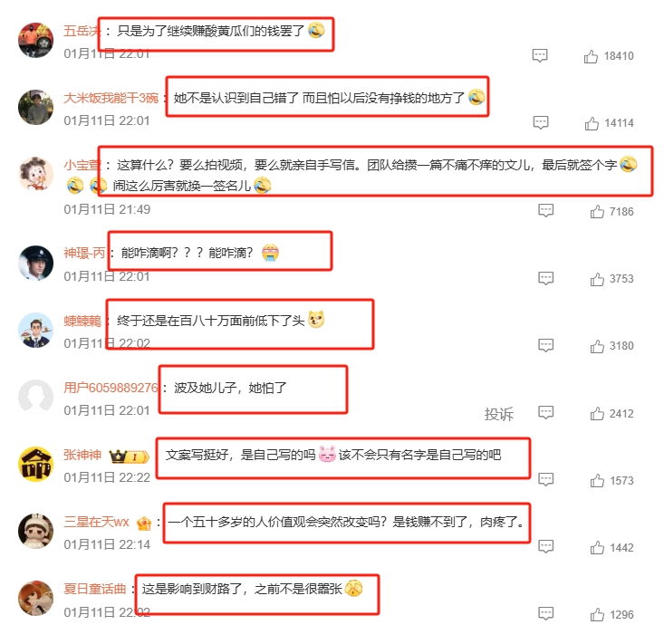This screenshot has height=644, width=664.
Task: Click 张神神's crown membership badge
Action: click(x=130, y=457)
